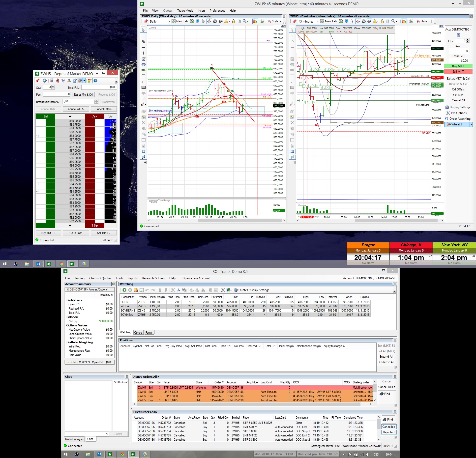Click green plus add icon in Watching toolbar
The height and width of the screenshot is (458, 476).
[x=124, y=290]
